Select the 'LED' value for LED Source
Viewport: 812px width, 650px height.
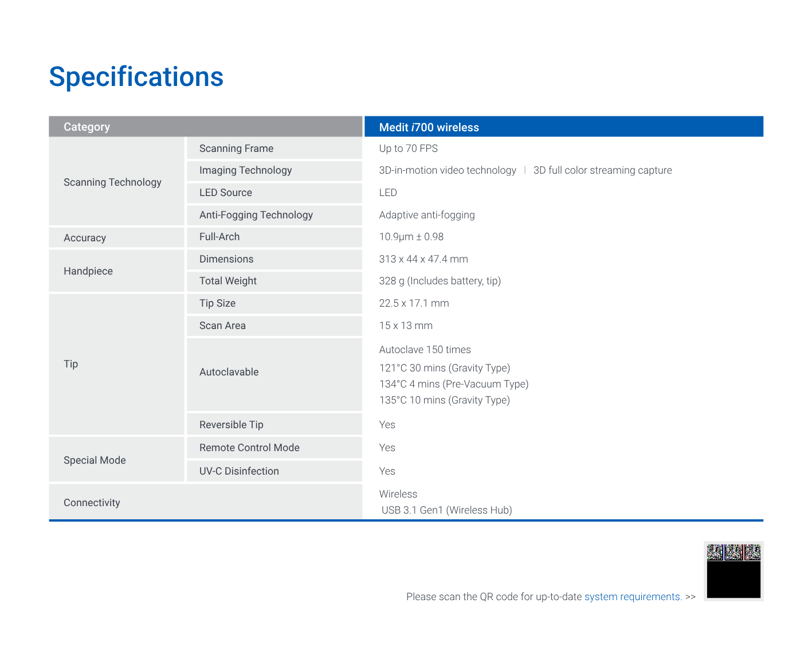pyautogui.click(x=388, y=193)
